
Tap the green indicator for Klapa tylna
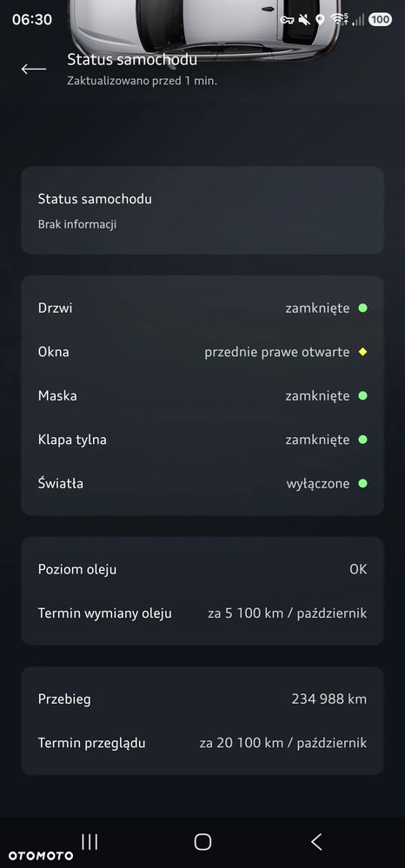coord(363,440)
